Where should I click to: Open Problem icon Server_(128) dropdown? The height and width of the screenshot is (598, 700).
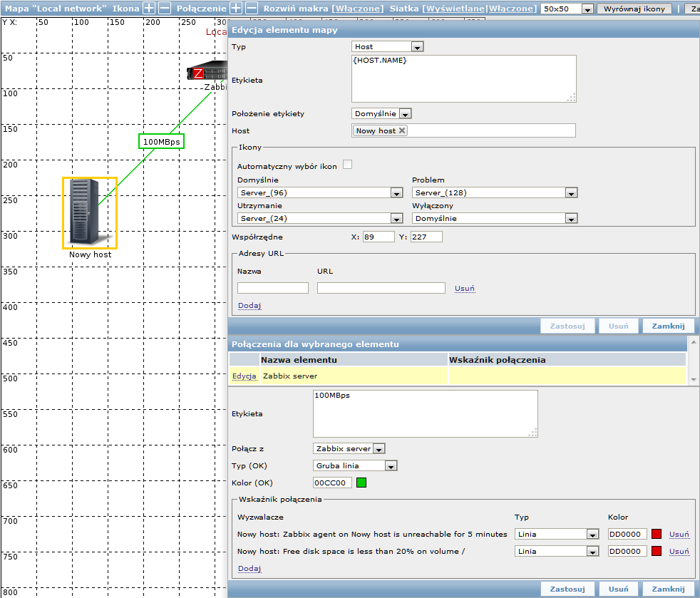point(495,192)
